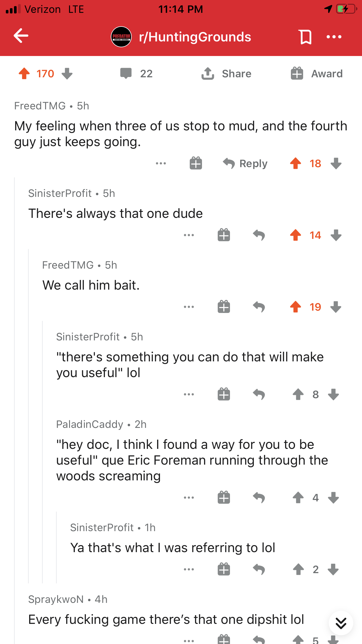Tap the back arrow in header
This screenshot has width=362, height=644.
(x=21, y=36)
